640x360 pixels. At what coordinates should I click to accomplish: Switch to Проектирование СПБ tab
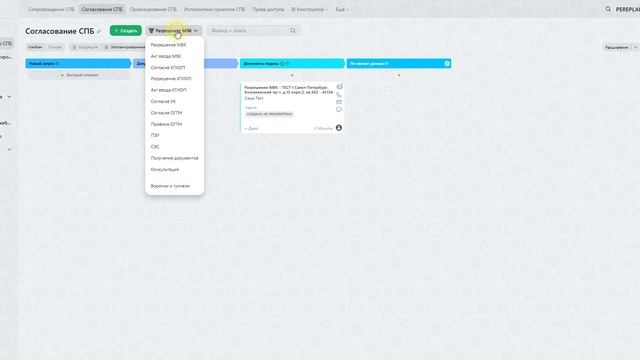point(153,9)
